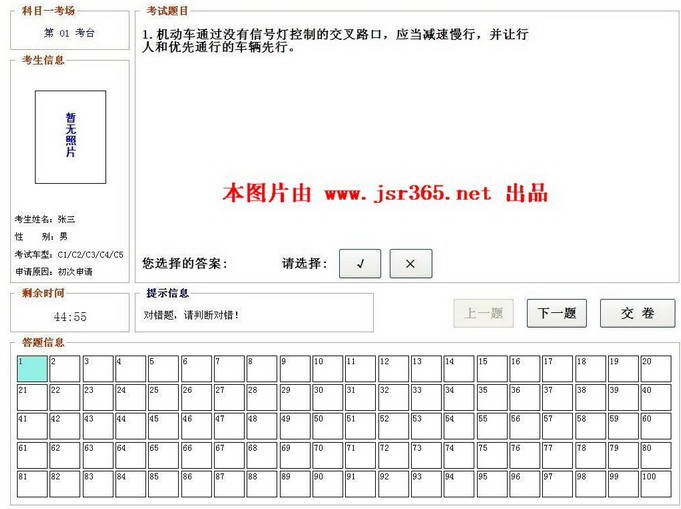Select the last question cell 100
Image resolution: width=681 pixels, height=509 pixels.
pyautogui.click(x=656, y=484)
